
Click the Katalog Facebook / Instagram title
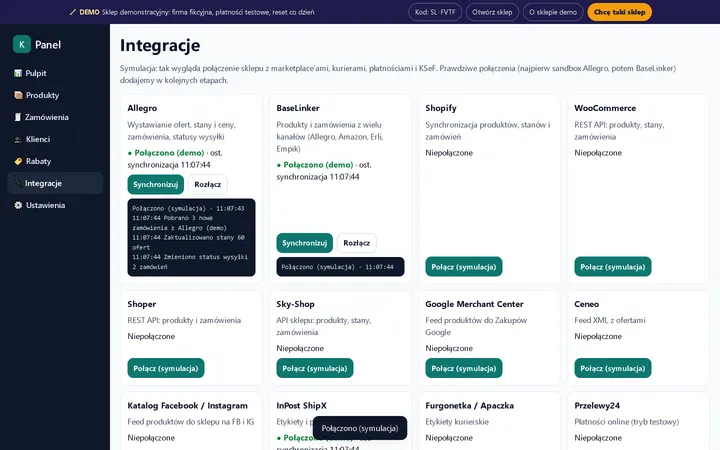coord(187,406)
